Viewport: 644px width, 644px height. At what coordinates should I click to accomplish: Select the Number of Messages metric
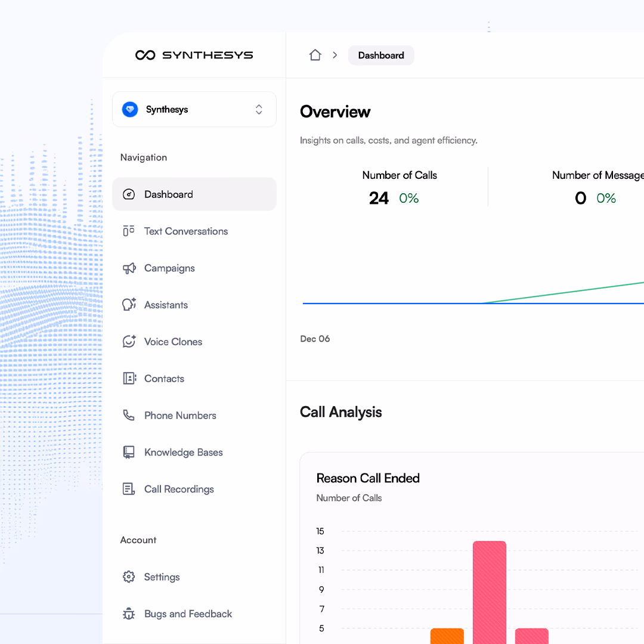coord(597,175)
